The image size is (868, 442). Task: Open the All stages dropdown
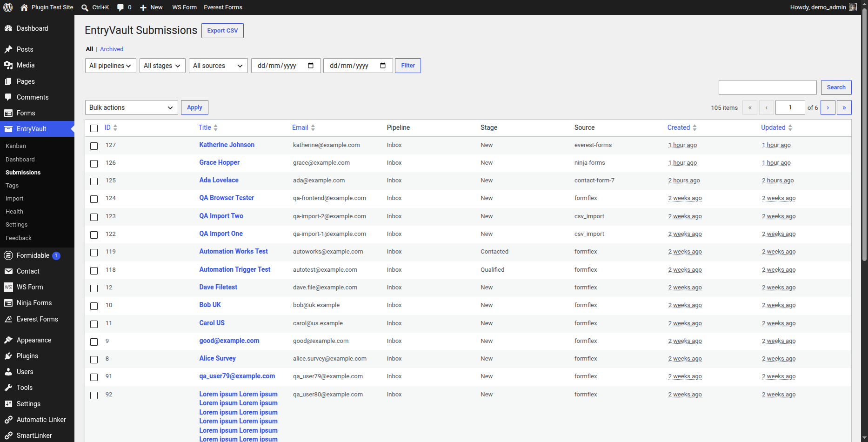tap(162, 66)
